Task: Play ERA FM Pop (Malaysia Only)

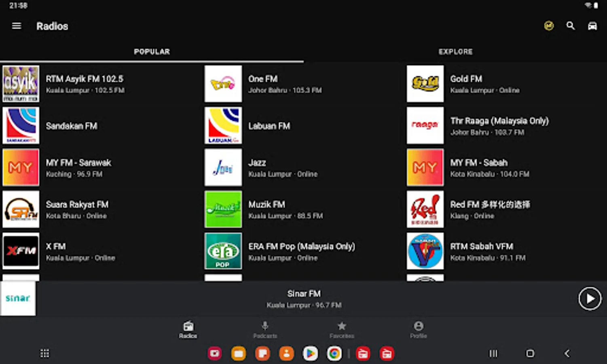Action: pos(304,251)
